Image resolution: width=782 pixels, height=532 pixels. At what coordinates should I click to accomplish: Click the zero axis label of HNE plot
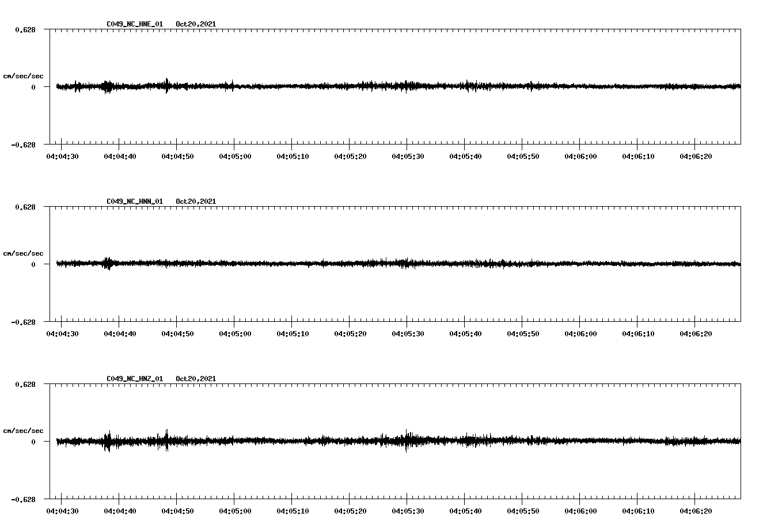point(33,87)
